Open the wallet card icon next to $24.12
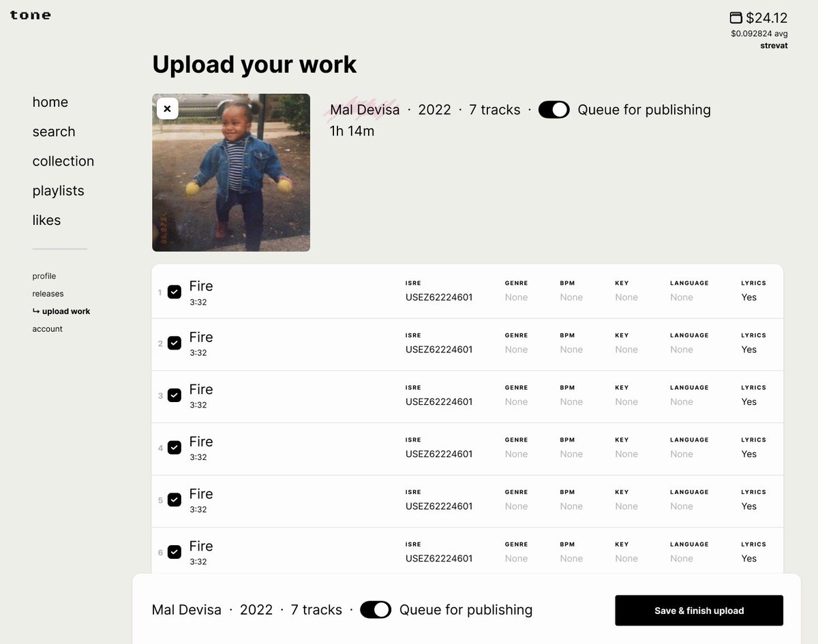Screen dimensions: 818x644 coord(736,17)
